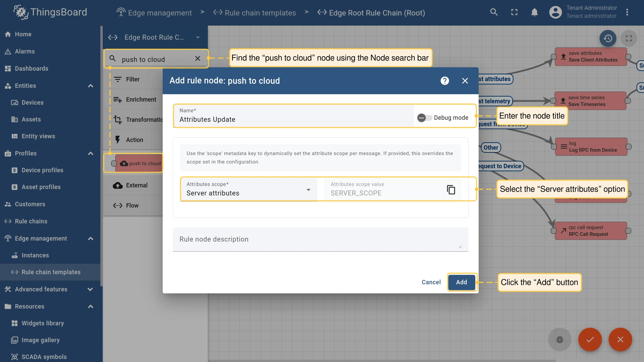
Task: Copy the SERVER_SCOPE attributes scope value
Action: coord(451,190)
